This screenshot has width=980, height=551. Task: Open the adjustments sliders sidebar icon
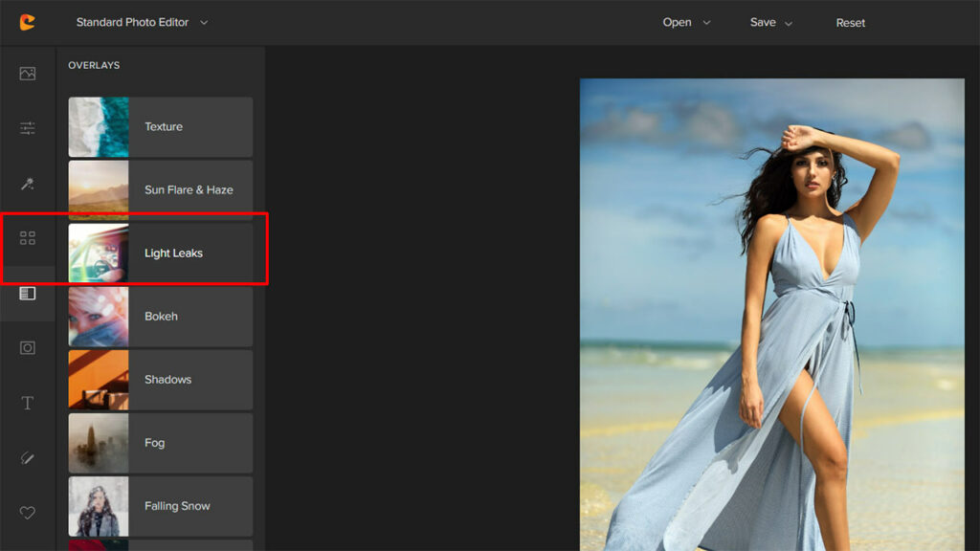[28, 129]
